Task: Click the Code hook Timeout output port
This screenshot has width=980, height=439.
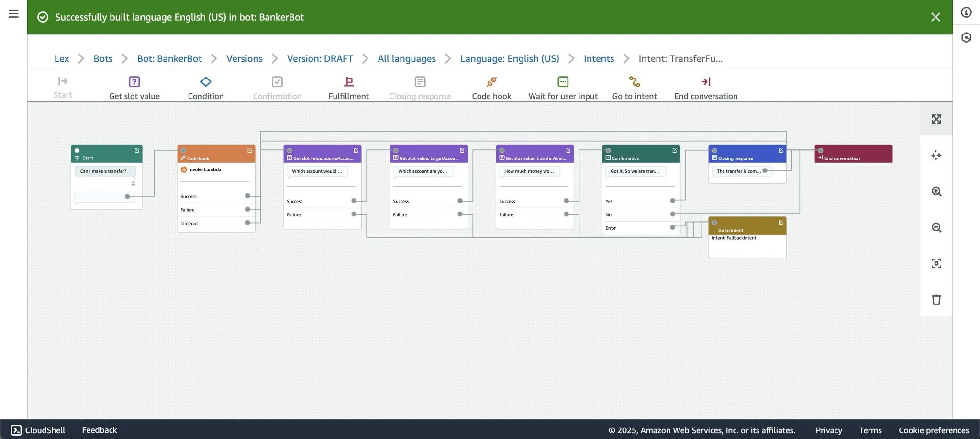Action: 247,223
